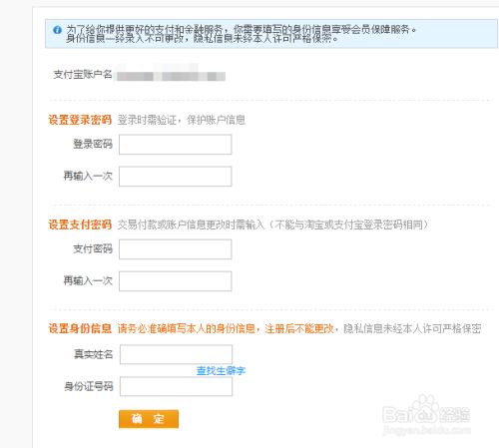Viewport: 499px width, 448px height.
Task: Click the jingyan.baidu.com watermark URL
Action: (x=426, y=430)
